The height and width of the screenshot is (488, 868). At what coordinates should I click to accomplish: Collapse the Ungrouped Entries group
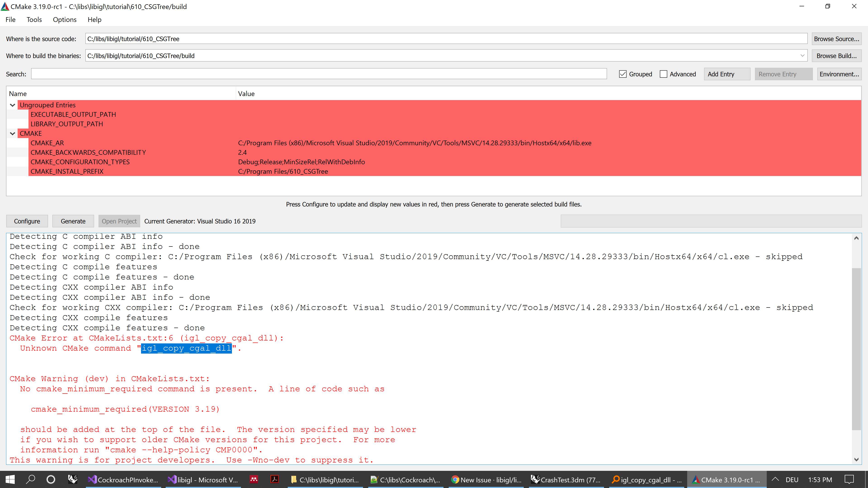pyautogui.click(x=12, y=105)
